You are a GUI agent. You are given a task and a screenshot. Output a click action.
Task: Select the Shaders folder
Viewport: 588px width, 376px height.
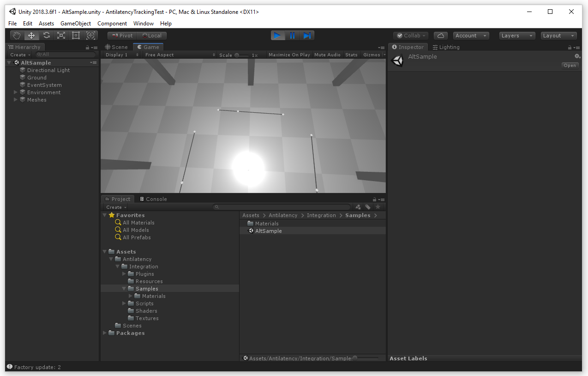146,311
